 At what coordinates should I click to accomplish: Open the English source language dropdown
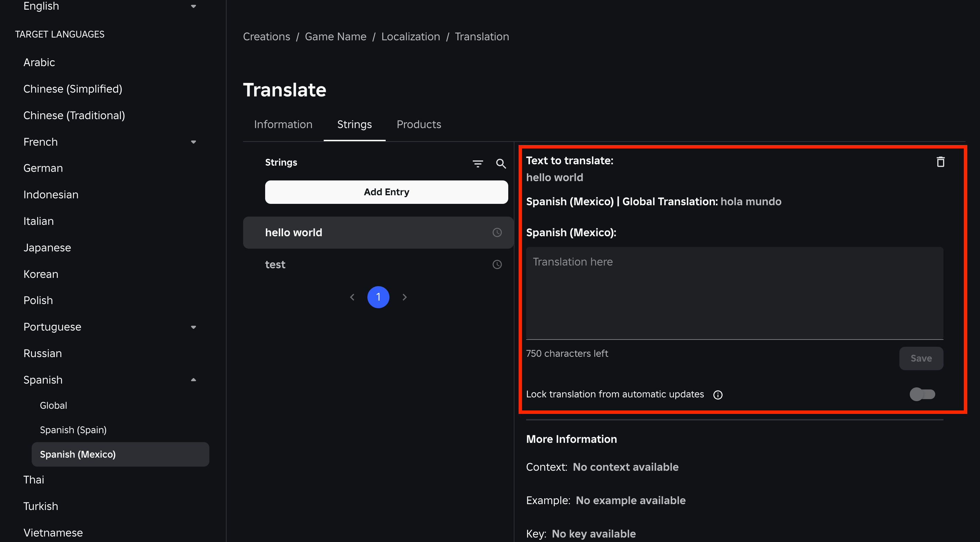point(193,6)
